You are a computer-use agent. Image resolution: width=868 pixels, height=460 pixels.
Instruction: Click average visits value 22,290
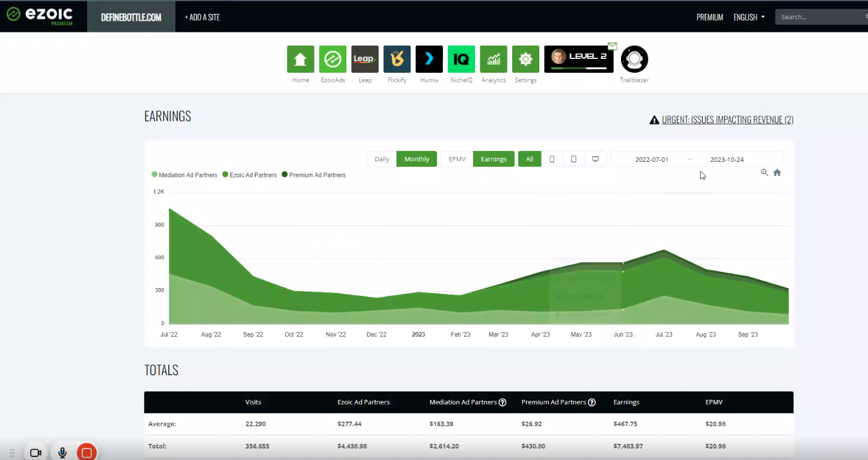click(x=255, y=424)
